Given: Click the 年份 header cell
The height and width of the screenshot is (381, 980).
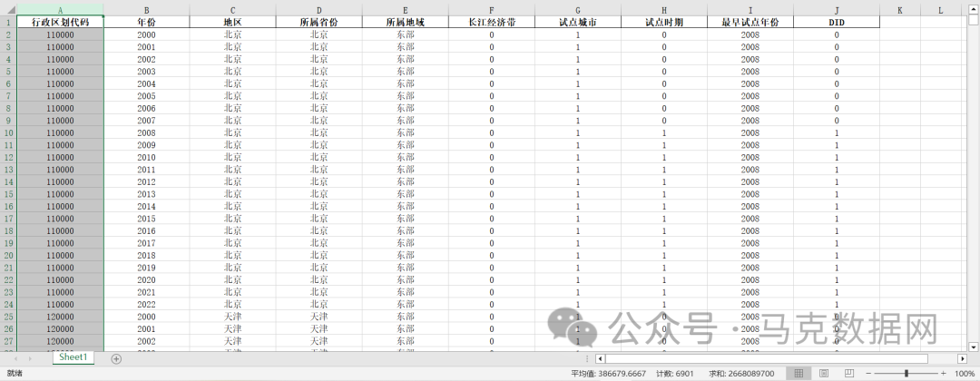Looking at the screenshot, I should 146,23.
